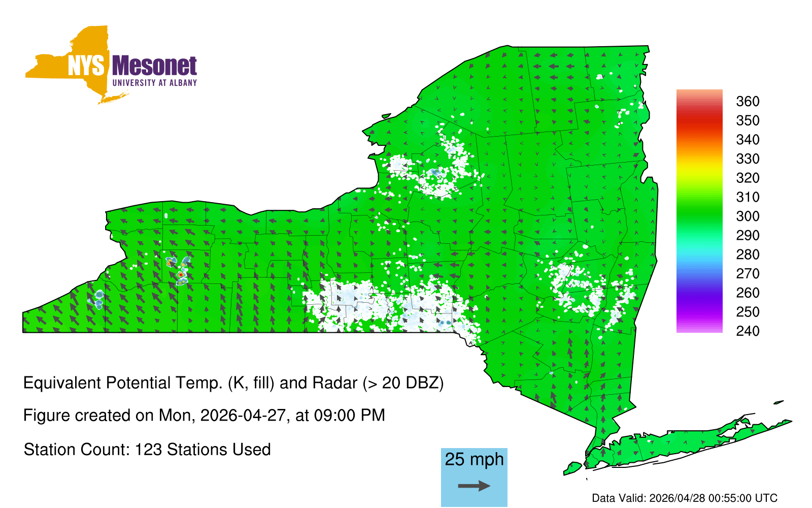Click the small island off eastern Long Island
This screenshot has width=812, height=508.
point(779,403)
